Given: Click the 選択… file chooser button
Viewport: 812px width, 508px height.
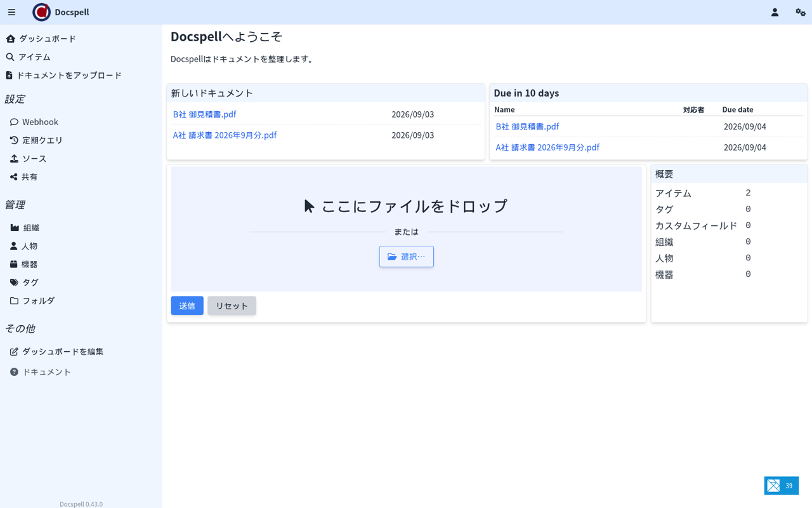Looking at the screenshot, I should pyautogui.click(x=407, y=257).
